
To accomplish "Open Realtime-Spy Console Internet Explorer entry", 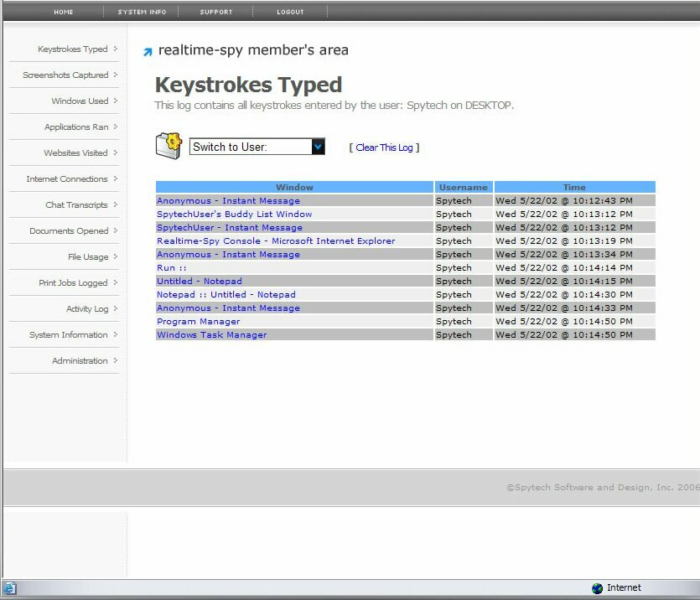I will [x=276, y=241].
